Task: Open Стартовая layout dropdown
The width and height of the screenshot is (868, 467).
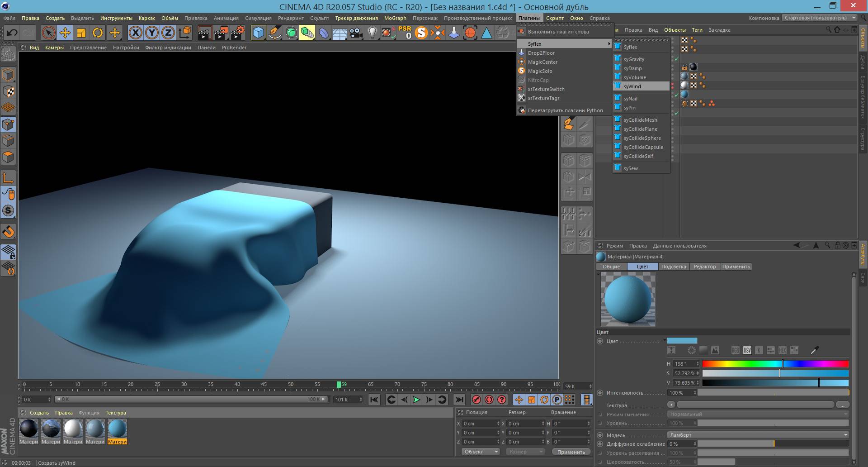Action: point(820,18)
